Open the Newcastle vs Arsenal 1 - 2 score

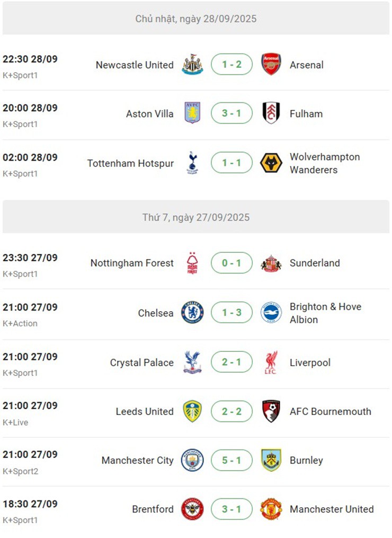[x=231, y=65]
